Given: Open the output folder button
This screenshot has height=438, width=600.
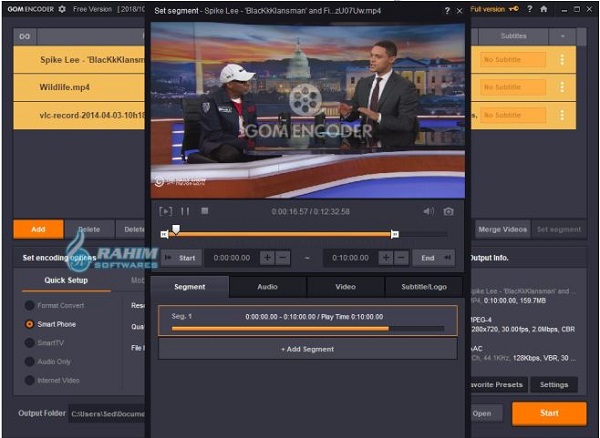Looking at the screenshot, I should click(486, 414).
